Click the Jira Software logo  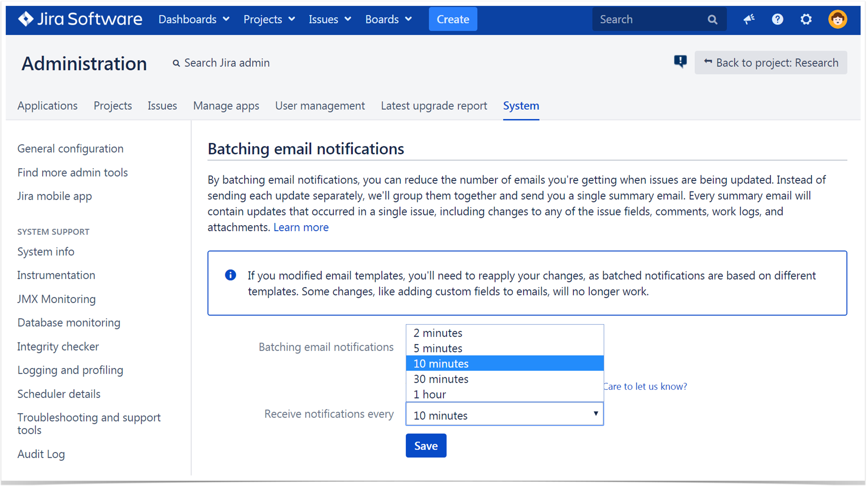[80, 19]
